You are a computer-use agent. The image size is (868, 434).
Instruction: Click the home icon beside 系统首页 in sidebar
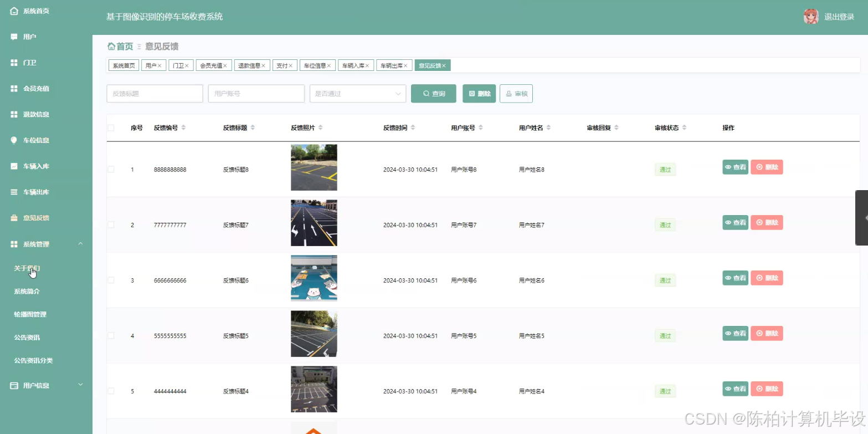[14, 11]
